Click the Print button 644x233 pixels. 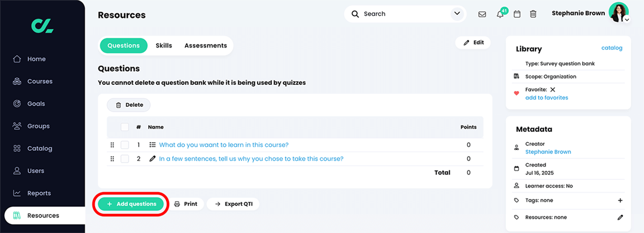point(187,204)
